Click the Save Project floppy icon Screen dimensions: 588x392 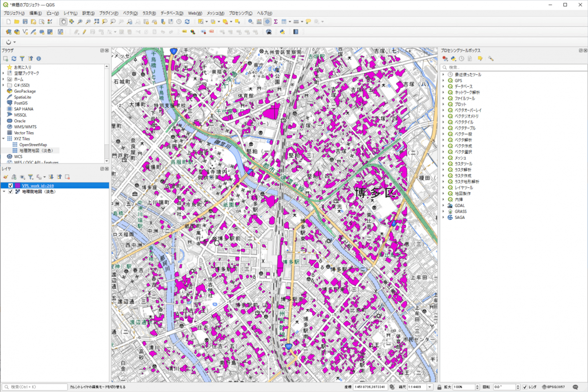click(25, 22)
